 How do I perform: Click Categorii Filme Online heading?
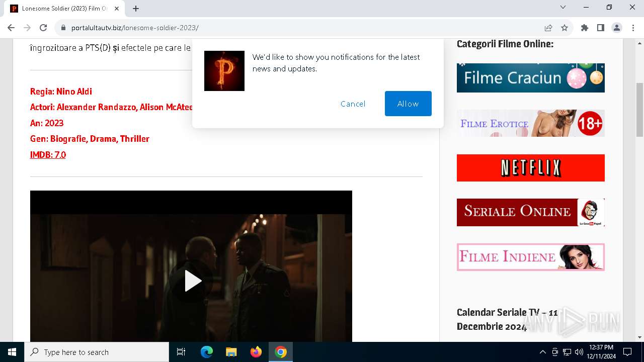(505, 44)
